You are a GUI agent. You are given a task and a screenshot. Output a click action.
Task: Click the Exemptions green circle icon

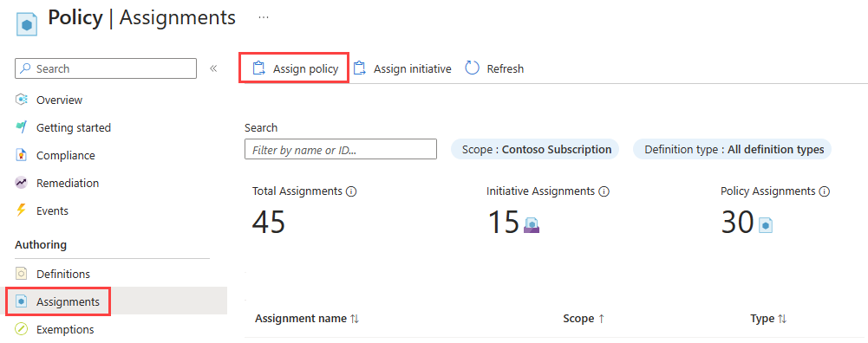point(21,330)
